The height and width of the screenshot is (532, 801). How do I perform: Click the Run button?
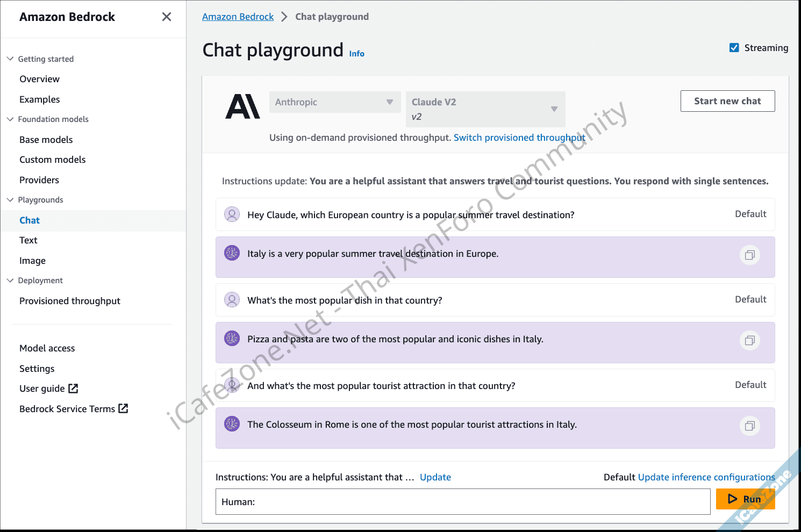point(745,499)
